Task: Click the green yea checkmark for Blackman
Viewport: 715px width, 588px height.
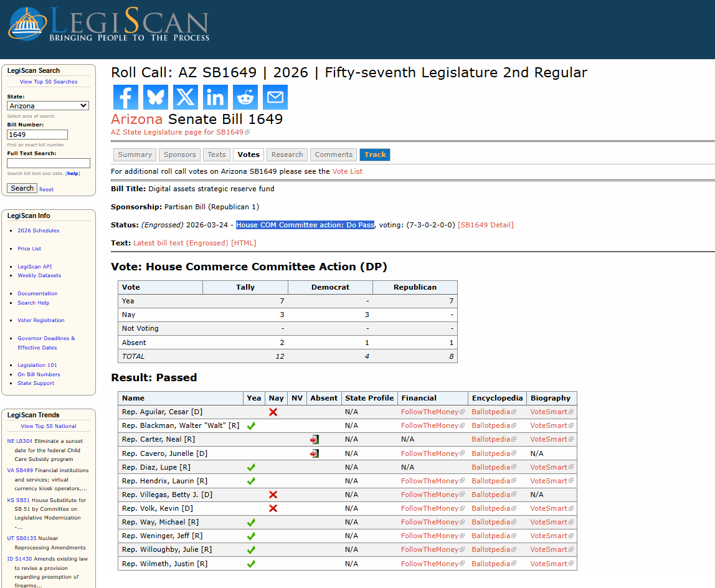Action: pos(251,425)
